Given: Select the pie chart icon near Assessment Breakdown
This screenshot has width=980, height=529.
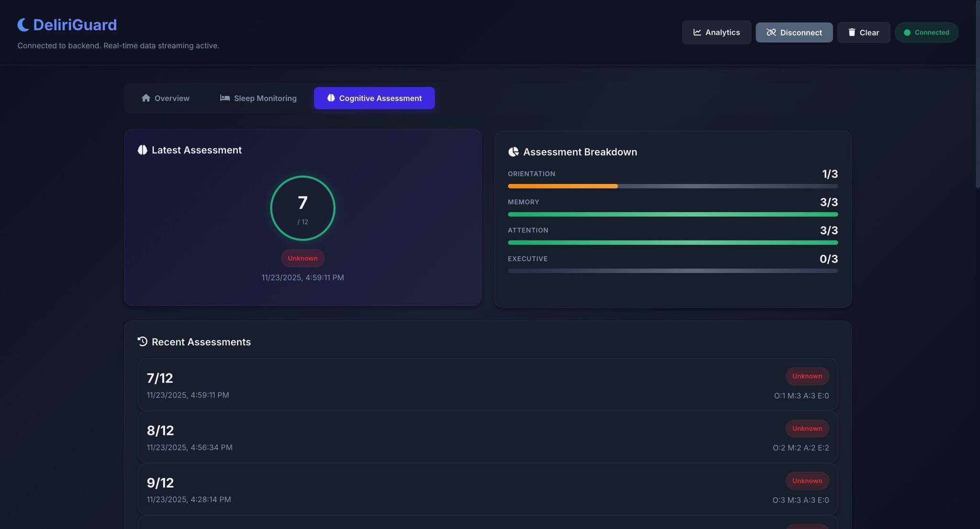Looking at the screenshot, I should (513, 152).
